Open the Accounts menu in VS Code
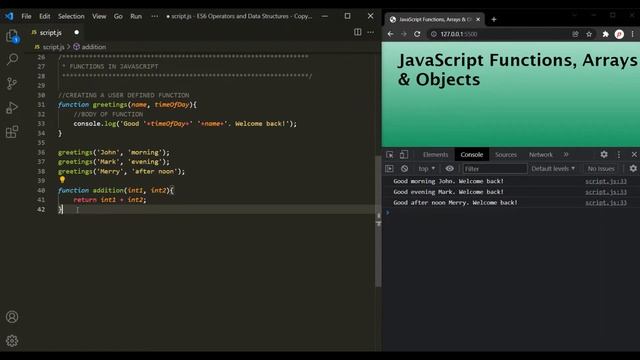The height and width of the screenshot is (360, 640). (12, 317)
